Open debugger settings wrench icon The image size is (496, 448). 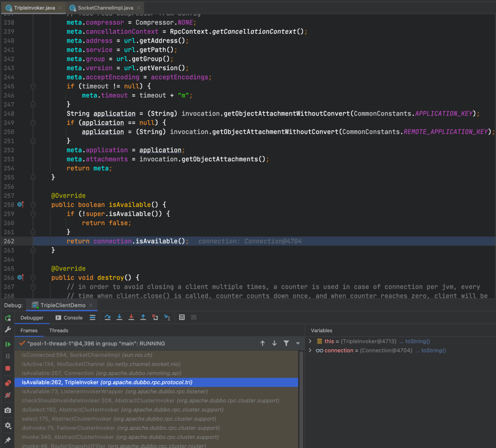[x=8, y=330]
